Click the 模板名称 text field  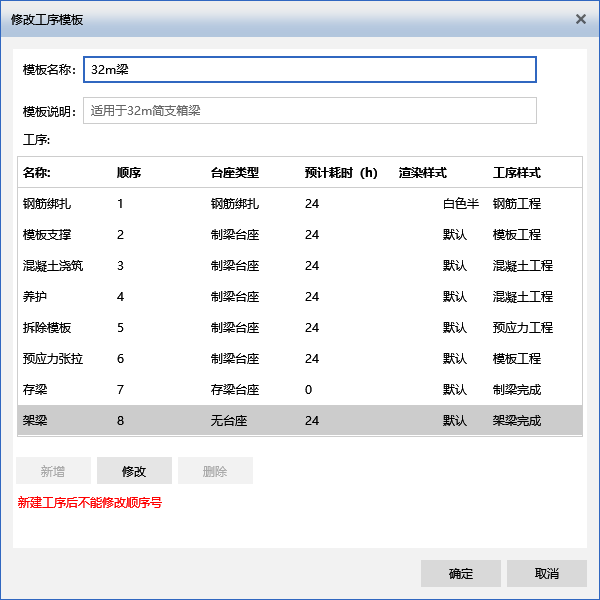(x=310, y=69)
